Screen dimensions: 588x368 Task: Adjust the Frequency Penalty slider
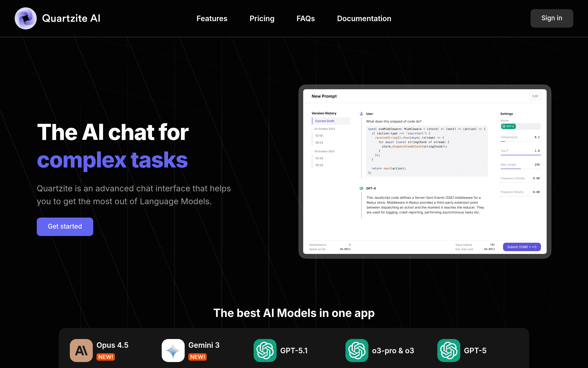520,182
